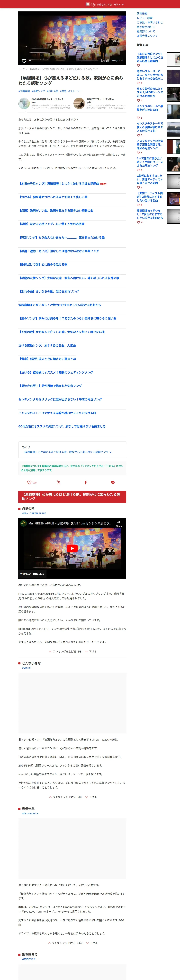Click the #wacci artist tag
This screenshot has height=980, width=180.
tap(26, 668)
